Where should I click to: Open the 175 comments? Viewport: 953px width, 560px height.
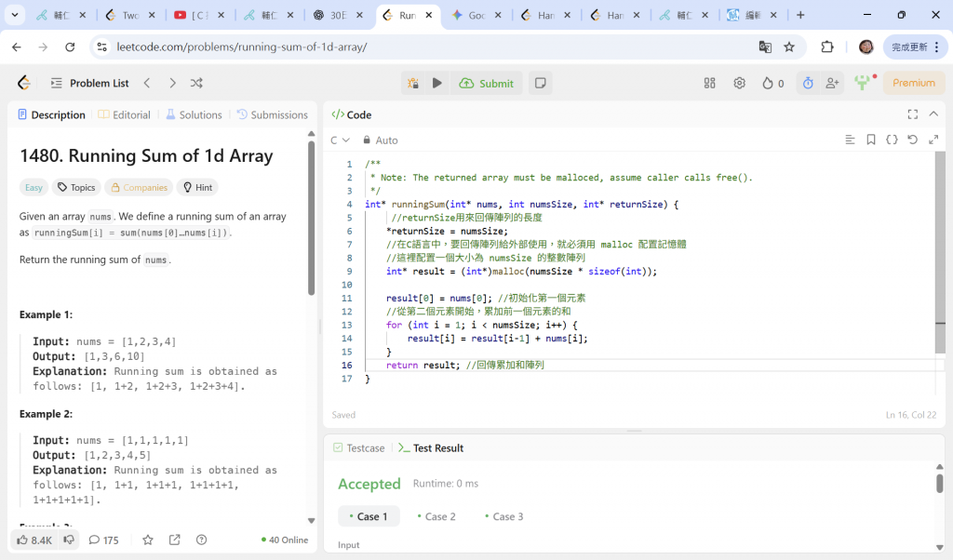point(103,540)
